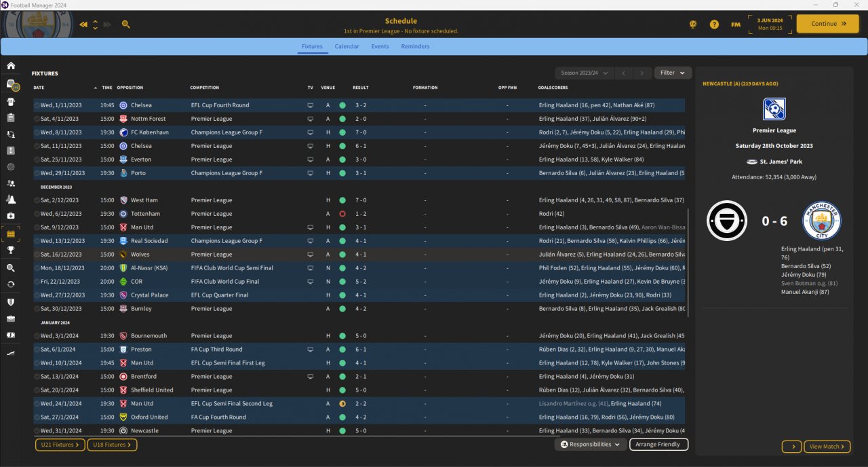The width and height of the screenshot is (868, 467).
Task: Switch to the Reminders tab
Action: (x=415, y=46)
